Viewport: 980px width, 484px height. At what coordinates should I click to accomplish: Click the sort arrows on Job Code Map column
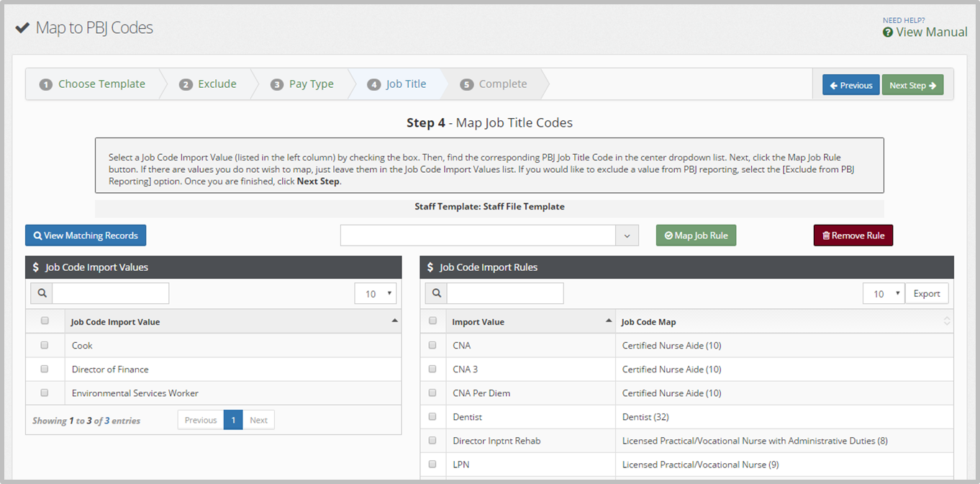tap(947, 321)
